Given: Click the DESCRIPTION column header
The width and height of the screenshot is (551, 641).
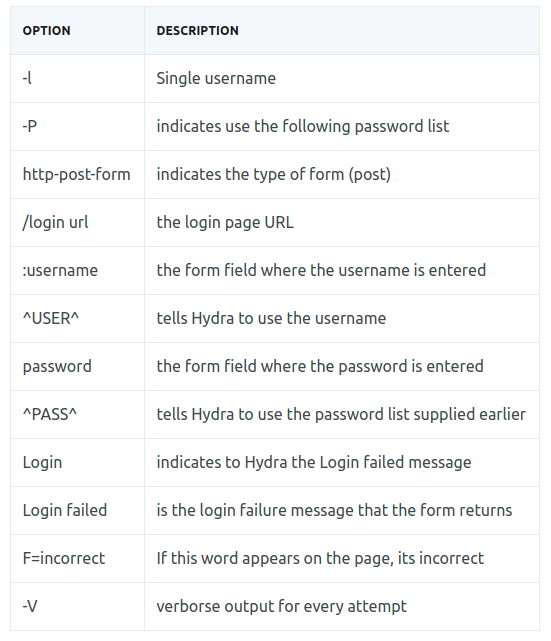Looking at the screenshot, I should click(x=197, y=31).
